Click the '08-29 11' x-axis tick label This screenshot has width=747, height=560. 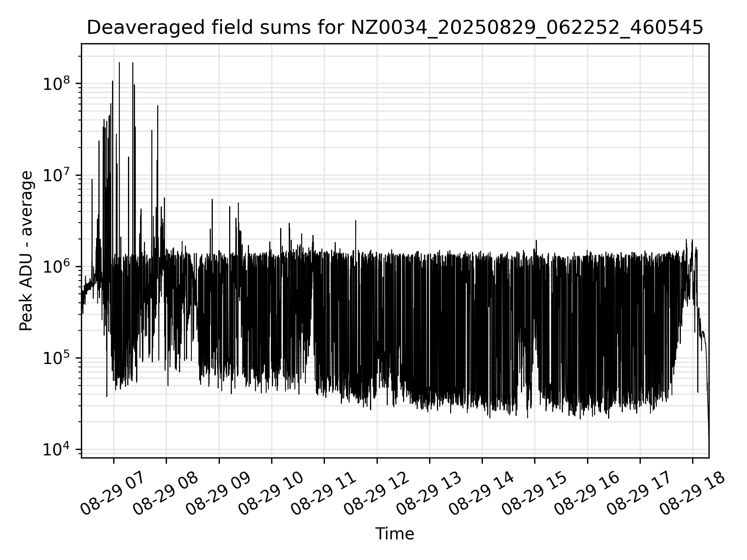point(323,494)
